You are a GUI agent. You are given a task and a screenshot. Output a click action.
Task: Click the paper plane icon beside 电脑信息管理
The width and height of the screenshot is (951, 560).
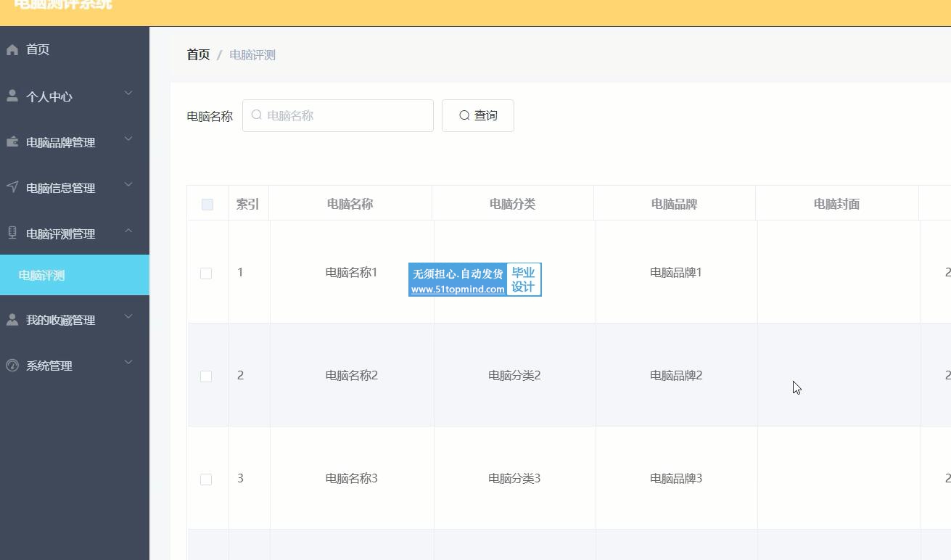[x=12, y=187]
